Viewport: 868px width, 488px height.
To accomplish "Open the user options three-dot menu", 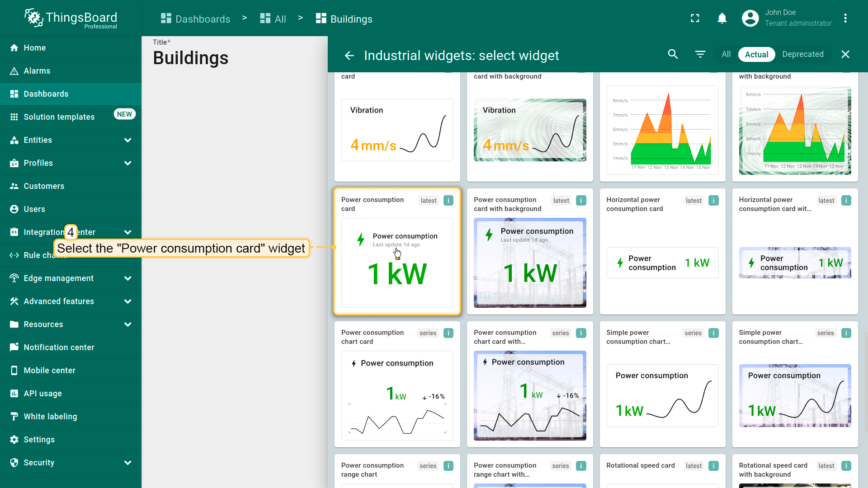I will click(x=845, y=19).
